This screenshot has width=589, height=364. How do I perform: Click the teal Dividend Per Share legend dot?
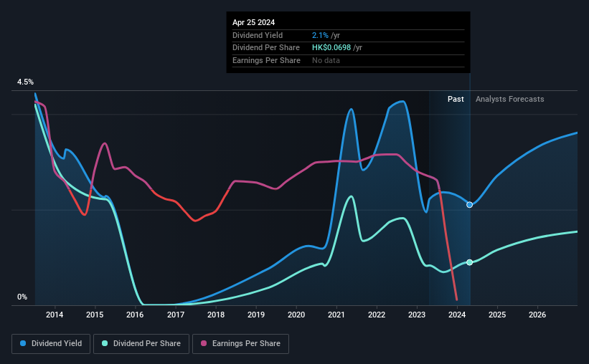[x=105, y=343]
